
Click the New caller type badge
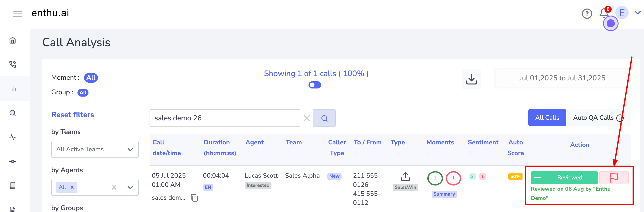tap(334, 176)
